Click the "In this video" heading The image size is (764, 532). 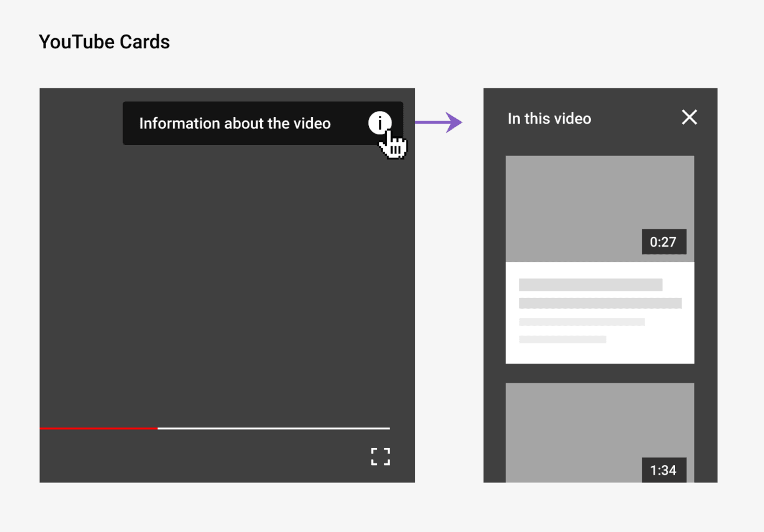click(549, 119)
